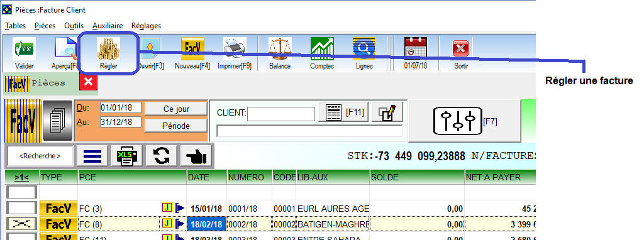The image size is (644, 240).
Task: Refresh list with circular arrows button
Action: [162, 156]
